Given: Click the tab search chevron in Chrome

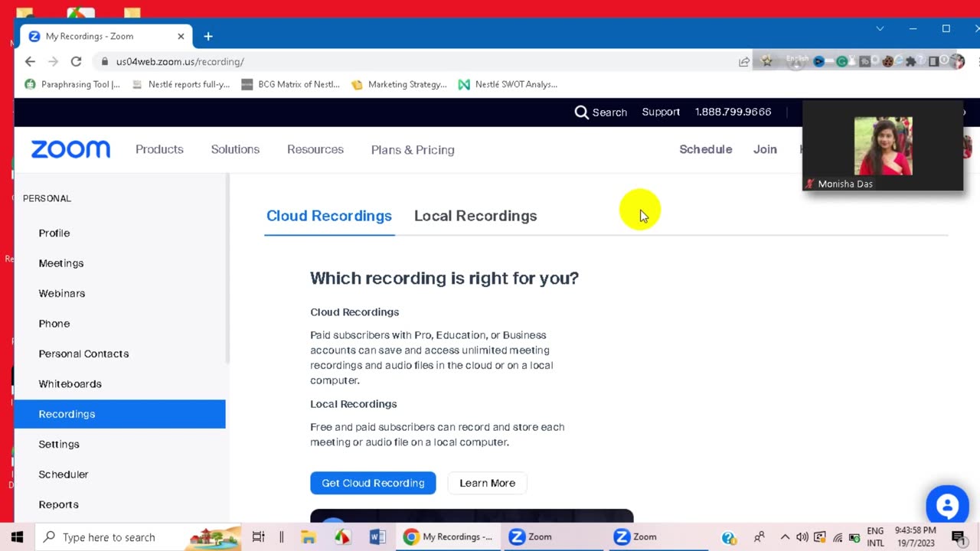Looking at the screenshot, I should point(880,28).
